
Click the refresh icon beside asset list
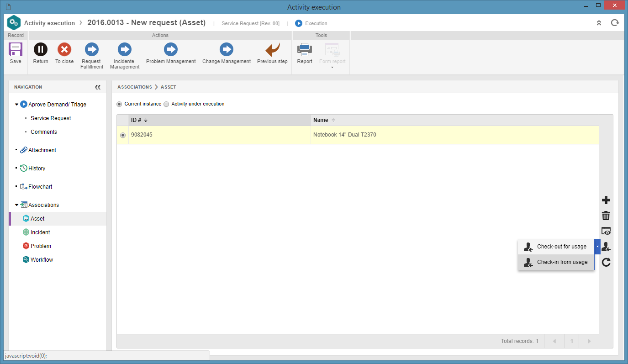(606, 262)
